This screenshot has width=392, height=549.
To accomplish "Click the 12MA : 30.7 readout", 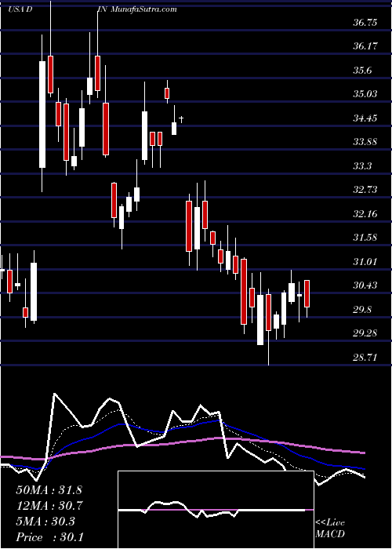I will (49, 506).
